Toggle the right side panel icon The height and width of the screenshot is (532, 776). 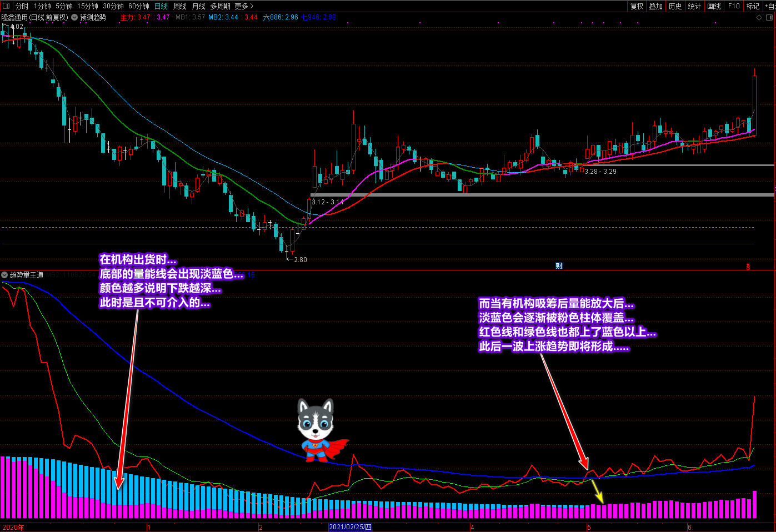[x=770, y=18]
